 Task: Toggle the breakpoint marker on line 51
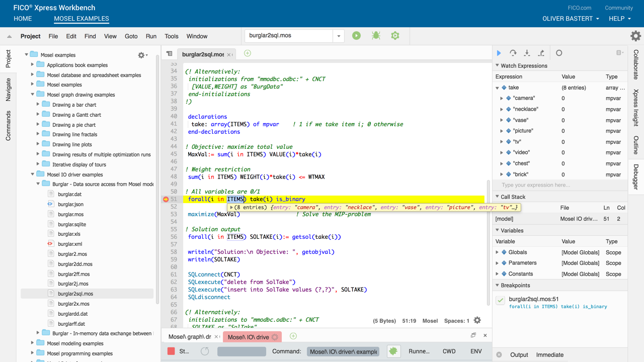point(166,200)
